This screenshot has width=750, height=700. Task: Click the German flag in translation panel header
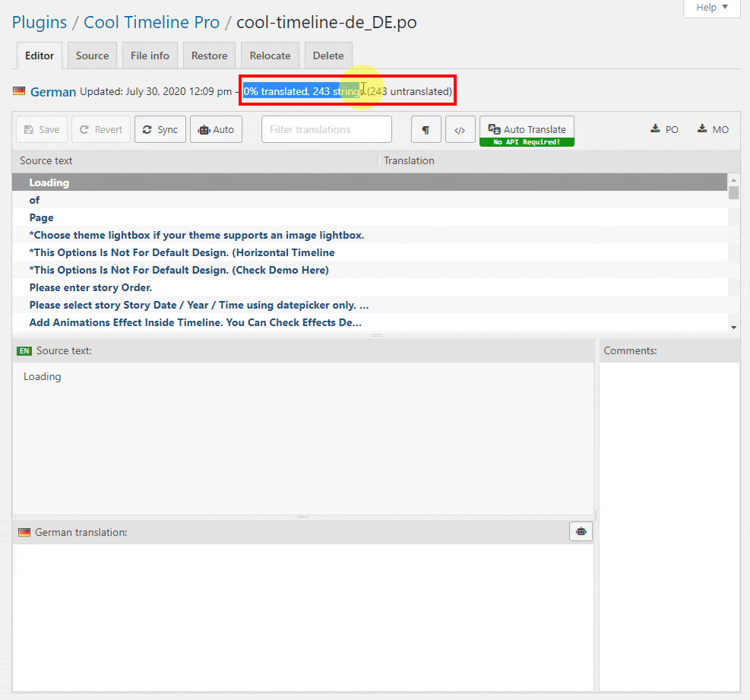pyautogui.click(x=24, y=533)
